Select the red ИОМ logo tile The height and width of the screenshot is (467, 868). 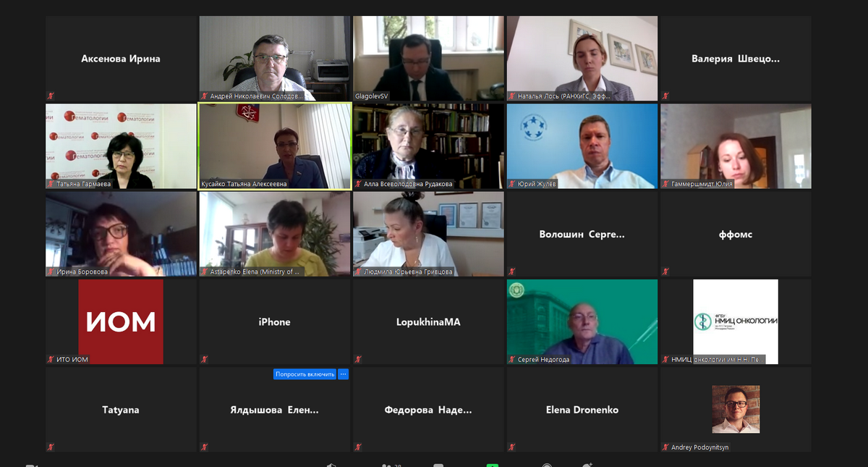click(121, 321)
